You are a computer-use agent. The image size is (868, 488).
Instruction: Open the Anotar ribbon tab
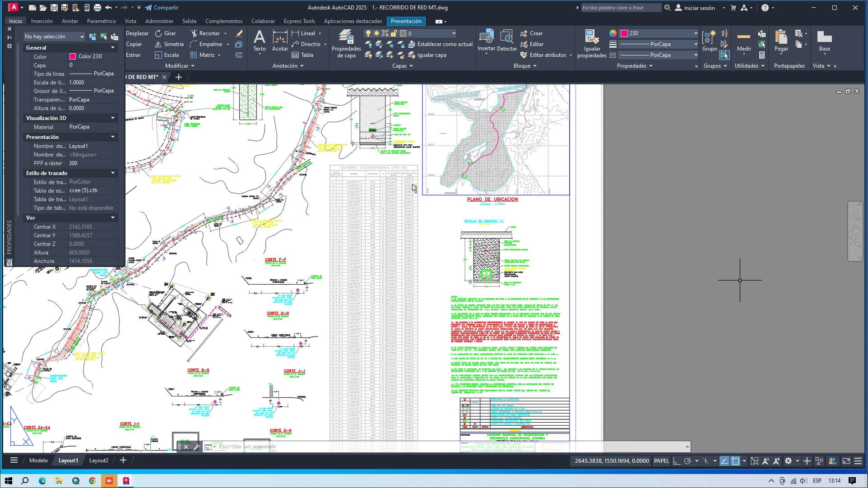point(70,21)
